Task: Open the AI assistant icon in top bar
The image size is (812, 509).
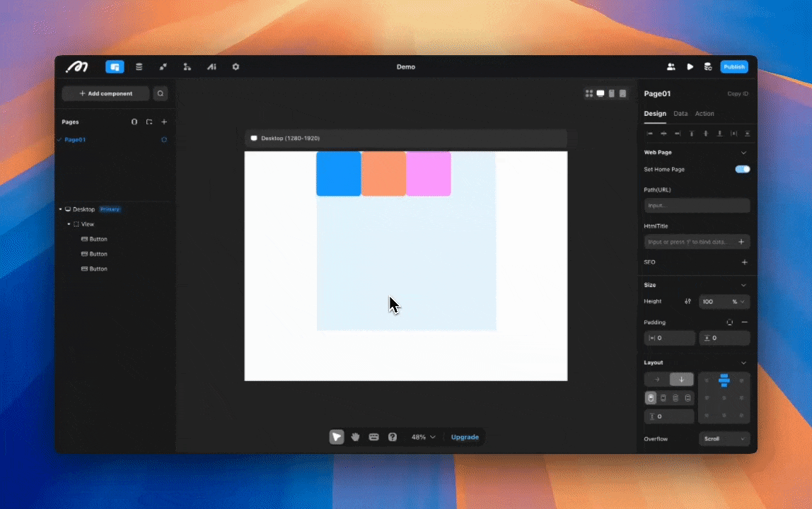Action: (211, 66)
